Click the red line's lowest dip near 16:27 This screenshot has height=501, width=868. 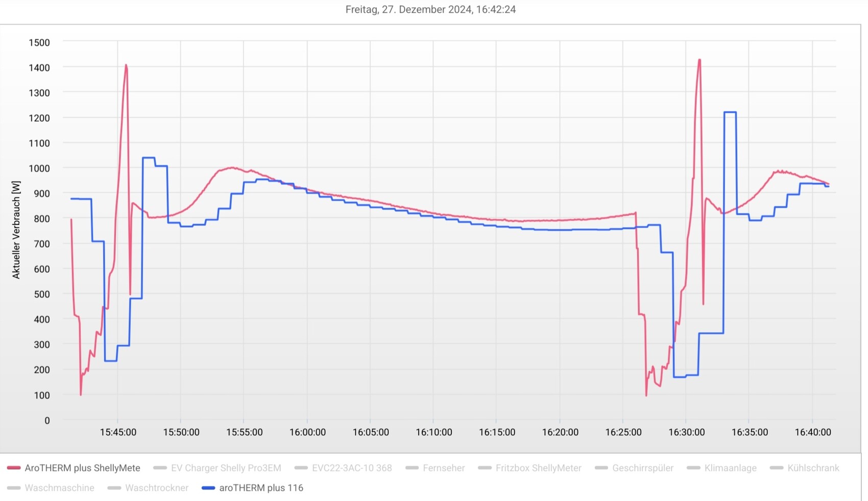646,395
